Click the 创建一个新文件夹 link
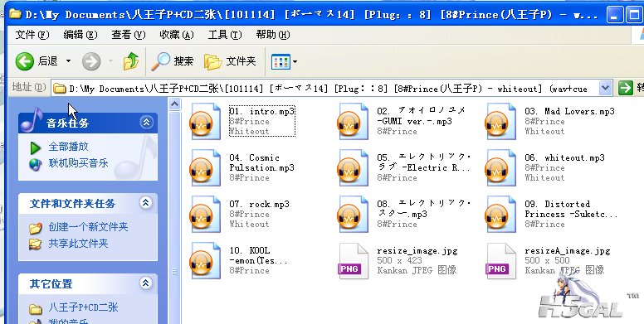The width and height of the screenshot is (644, 324). pyautogui.click(x=88, y=227)
